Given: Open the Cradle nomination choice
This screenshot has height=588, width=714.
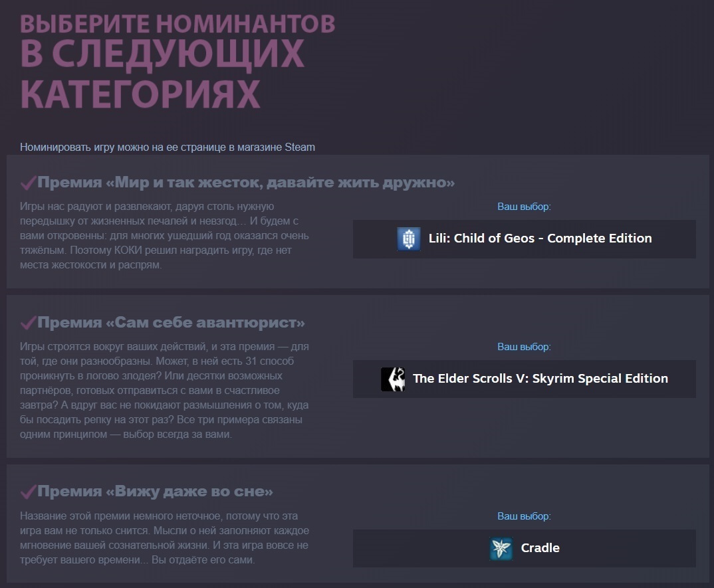Looking at the screenshot, I should (x=524, y=548).
